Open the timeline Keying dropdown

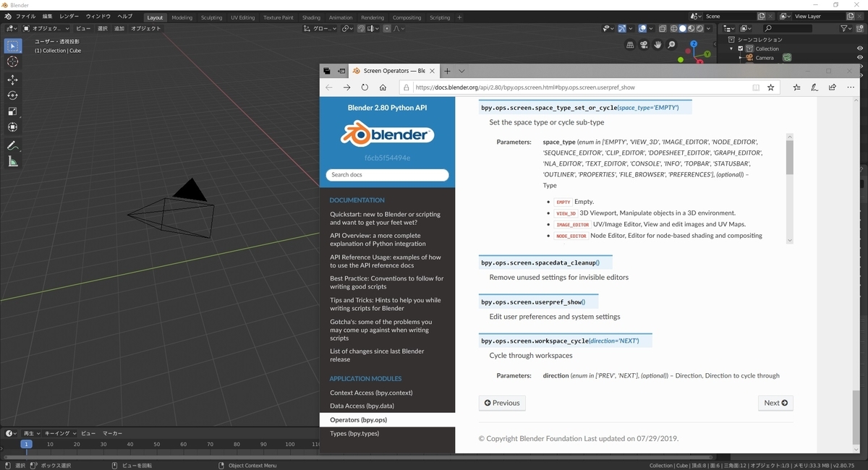pos(59,433)
